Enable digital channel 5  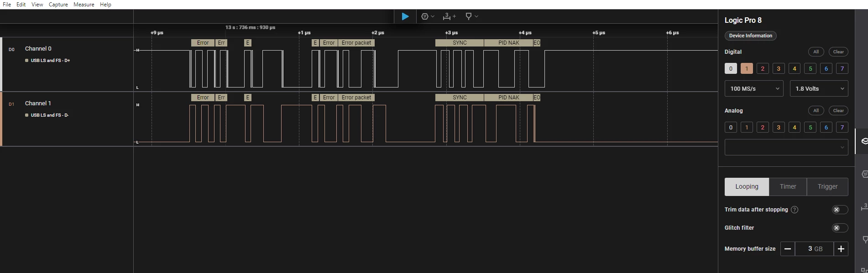[810, 69]
